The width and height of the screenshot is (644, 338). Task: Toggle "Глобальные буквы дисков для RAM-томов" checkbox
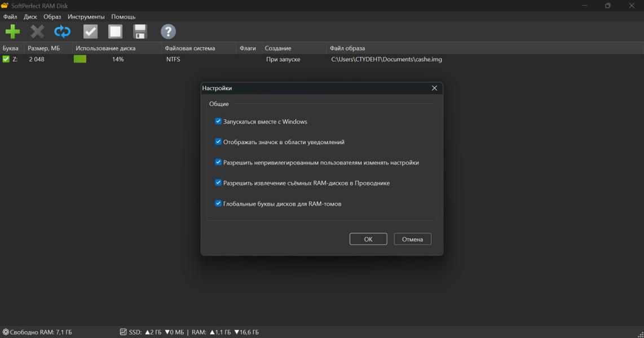(x=218, y=203)
